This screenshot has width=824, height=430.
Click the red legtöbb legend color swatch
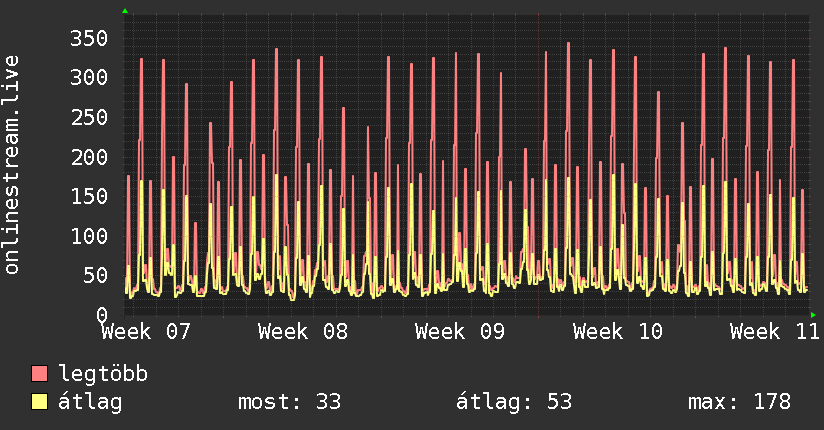[x=39, y=374]
